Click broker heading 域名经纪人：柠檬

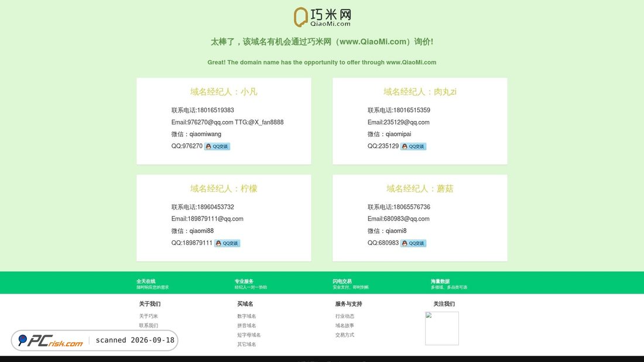[x=224, y=189]
